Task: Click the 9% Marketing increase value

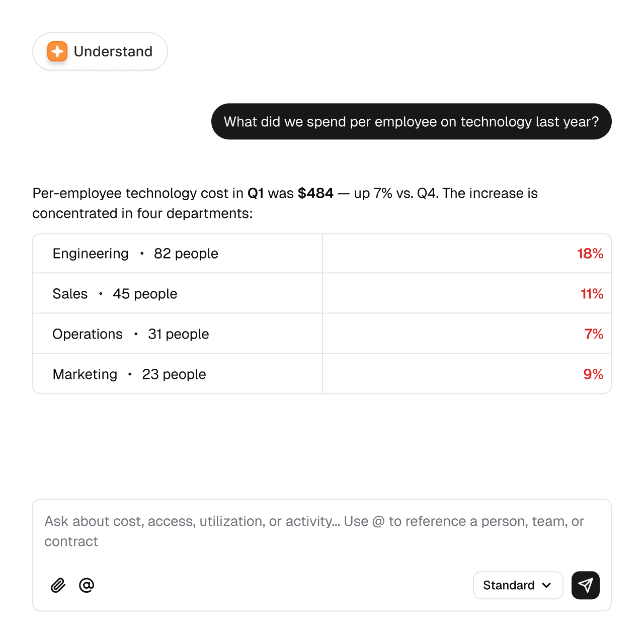Action: (x=593, y=374)
